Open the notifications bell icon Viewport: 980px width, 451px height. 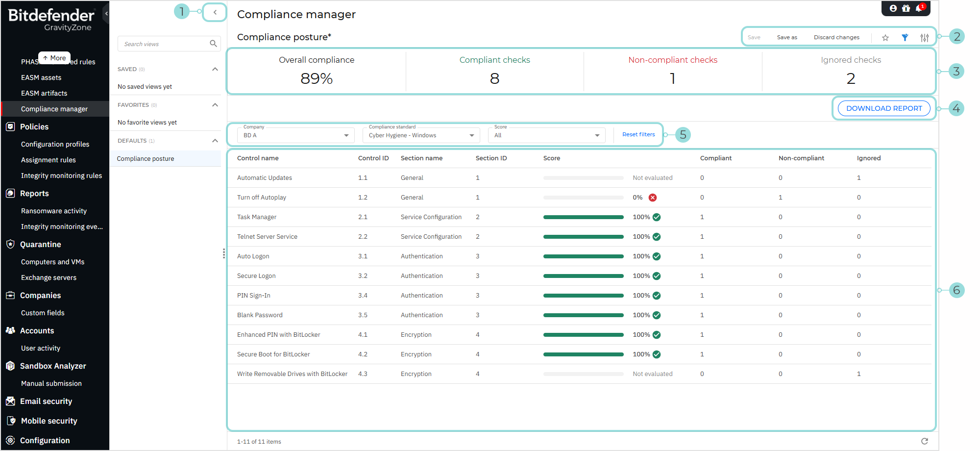coord(919,8)
